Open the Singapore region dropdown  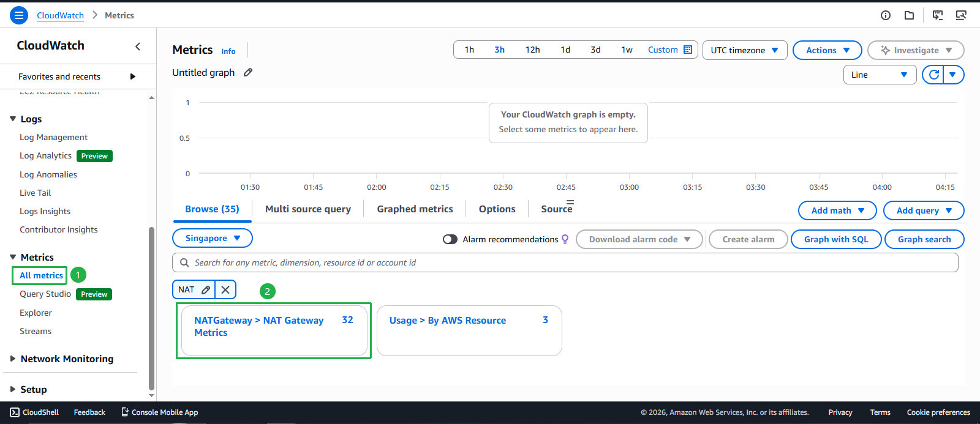(x=213, y=238)
